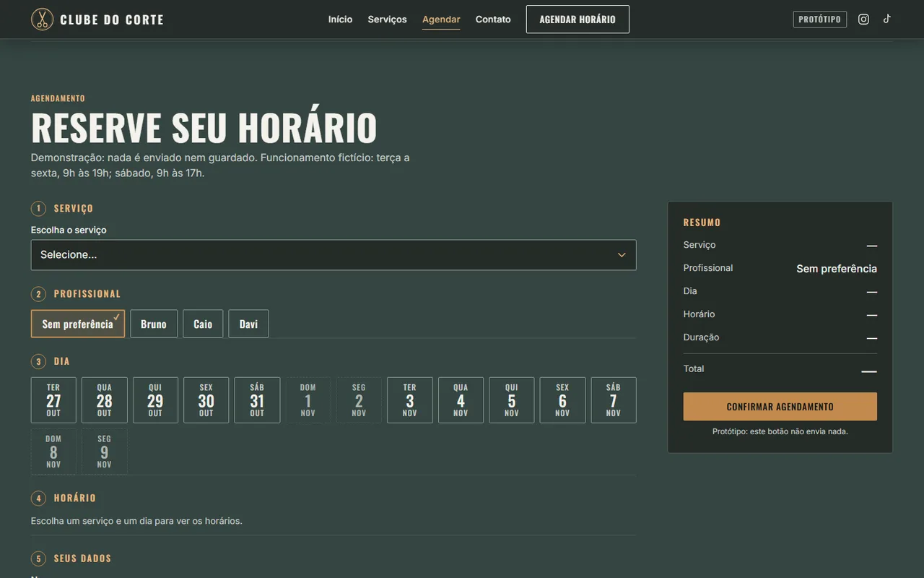
Task: Open the Contato menu item
Action: (x=493, y=20)
